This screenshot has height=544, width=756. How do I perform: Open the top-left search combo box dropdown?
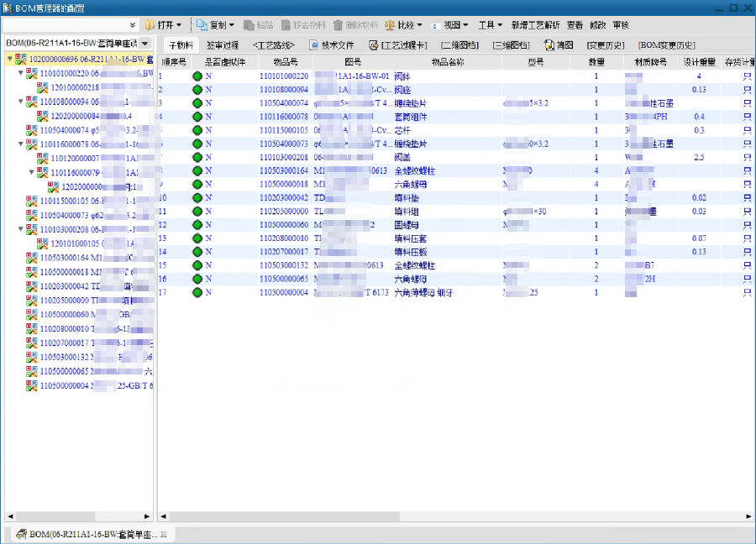tap(133, 25)
